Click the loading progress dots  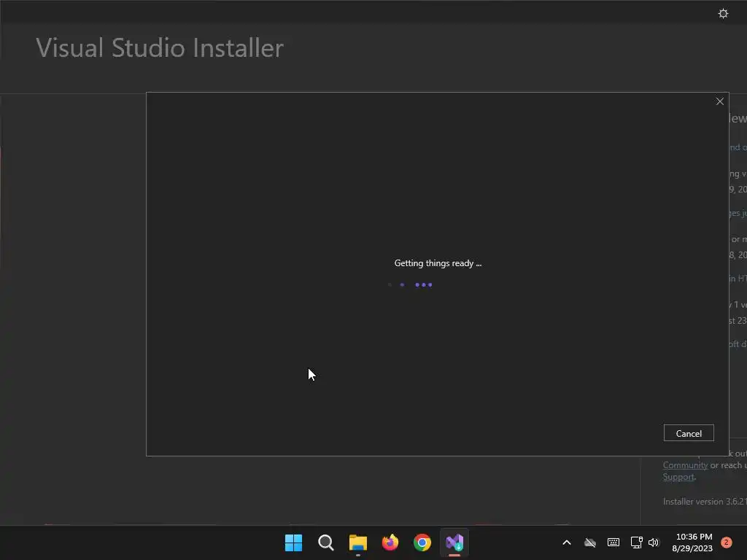coord(410,285)
